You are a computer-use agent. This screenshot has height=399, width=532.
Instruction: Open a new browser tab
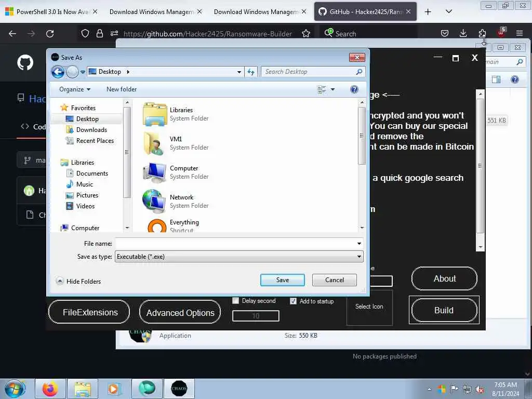[428, 12]
